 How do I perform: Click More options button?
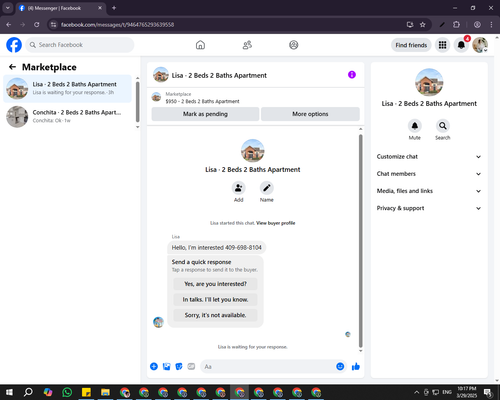pos(310,114)
